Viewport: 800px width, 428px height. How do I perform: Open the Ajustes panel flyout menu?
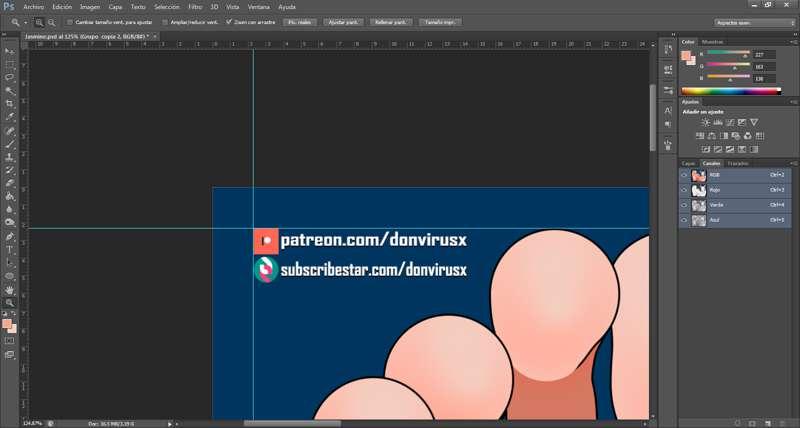pyautogui.click(x=794, y=102)
